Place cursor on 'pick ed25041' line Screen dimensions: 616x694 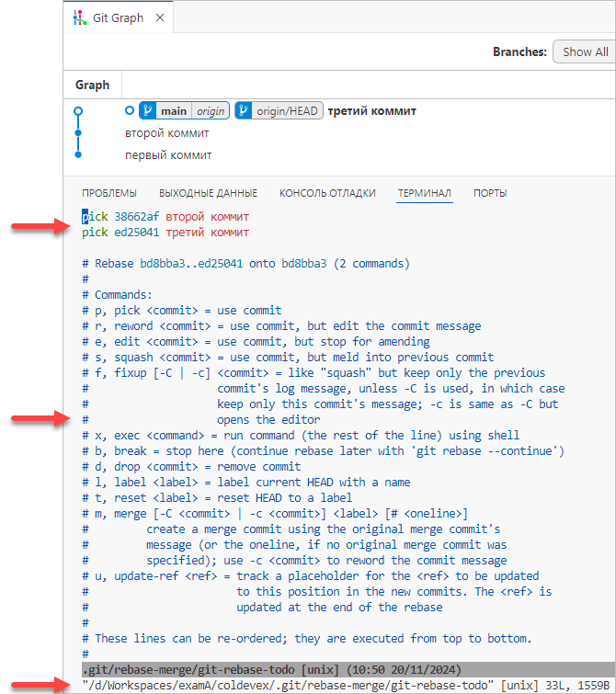165,233
